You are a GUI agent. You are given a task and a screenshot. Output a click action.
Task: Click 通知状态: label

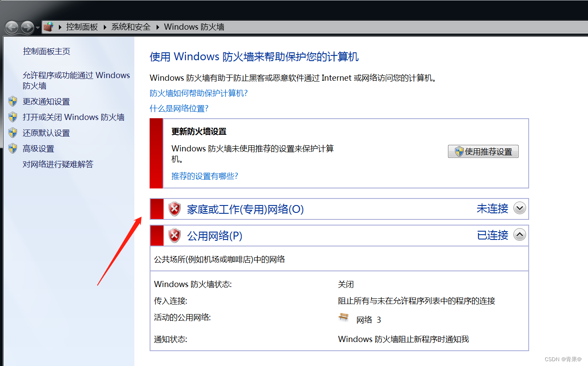click(x=171, y=339)
